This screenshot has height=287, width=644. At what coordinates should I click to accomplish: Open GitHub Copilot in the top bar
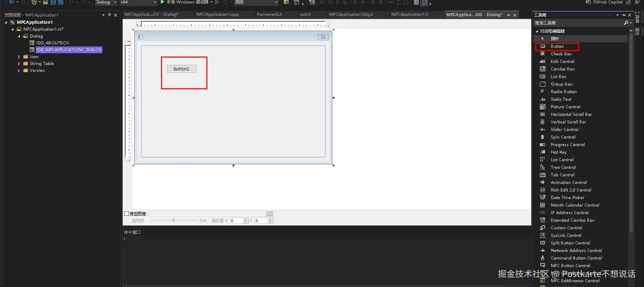tap(604, 2)
